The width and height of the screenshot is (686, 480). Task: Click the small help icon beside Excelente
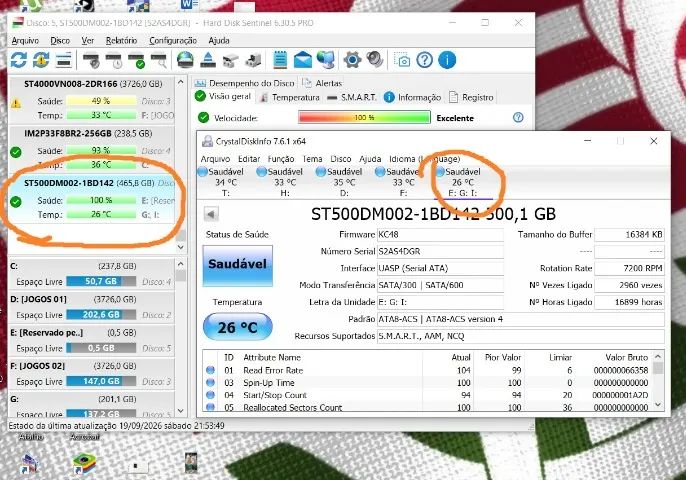pyautogui.click(x=518, y=117)
